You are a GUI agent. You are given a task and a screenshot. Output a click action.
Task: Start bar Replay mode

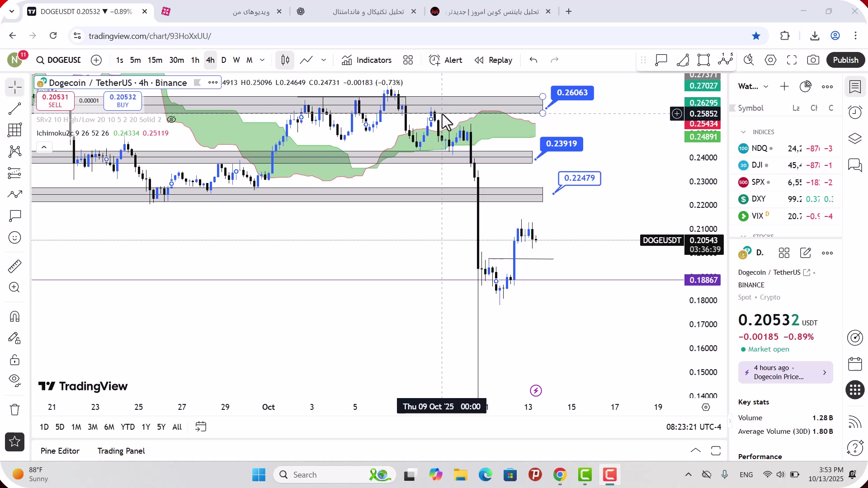(493, 60)
